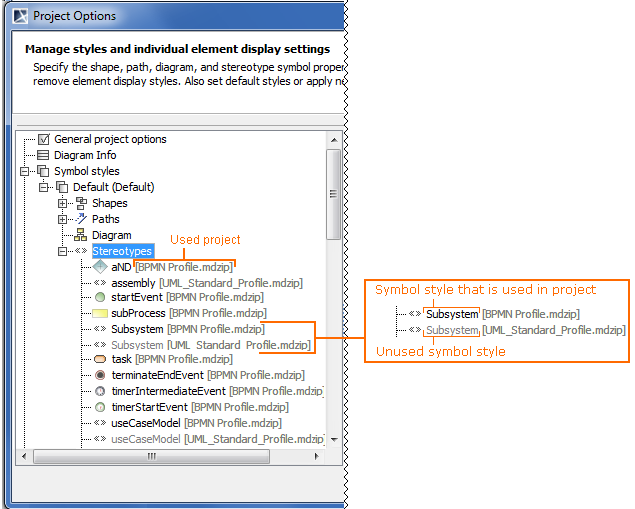The height and width of the screenshot is (509, 635).
Task: Click the Diagram node icon
Action: pos(81,235)
